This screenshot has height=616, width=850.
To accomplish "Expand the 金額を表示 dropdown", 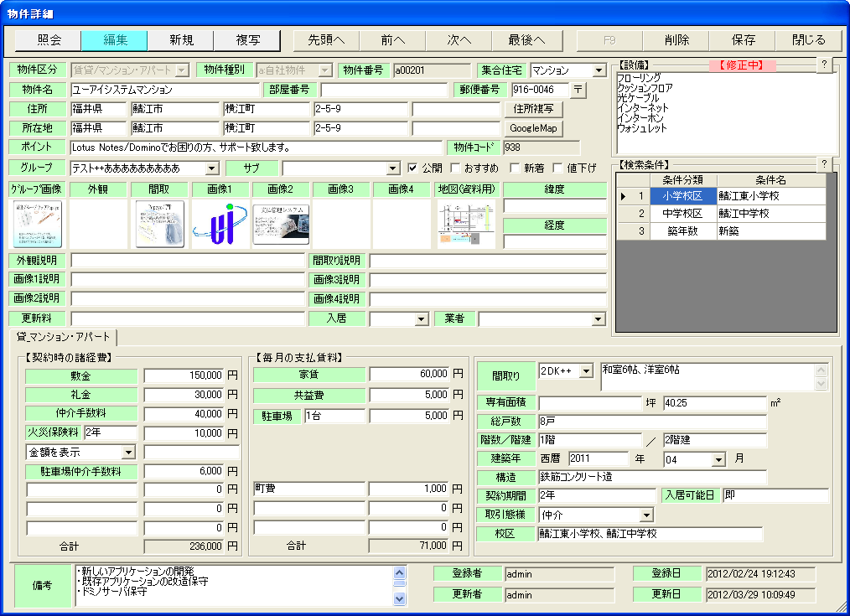I will pyautogui.click(x=128, y=452).
